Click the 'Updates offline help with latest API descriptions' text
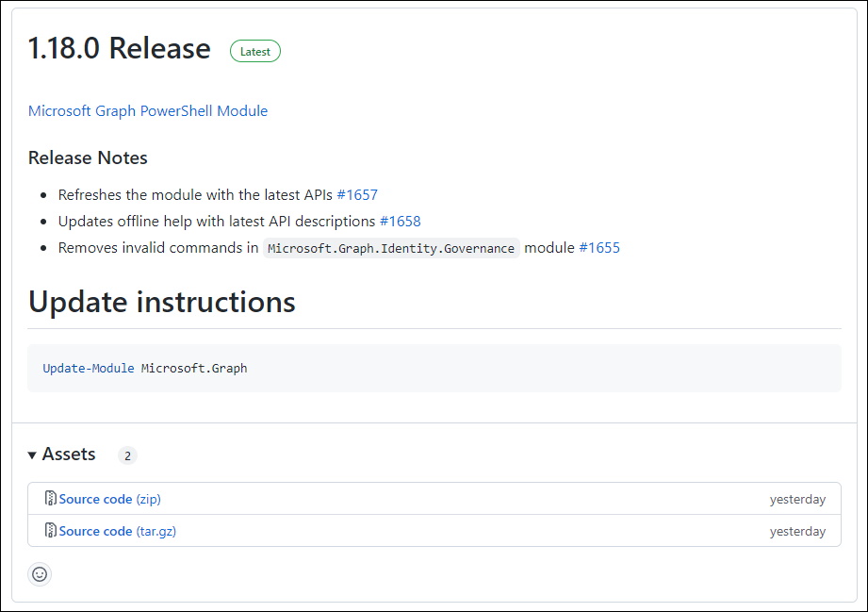The image size is (868, 612). click(x=217, y=222)
